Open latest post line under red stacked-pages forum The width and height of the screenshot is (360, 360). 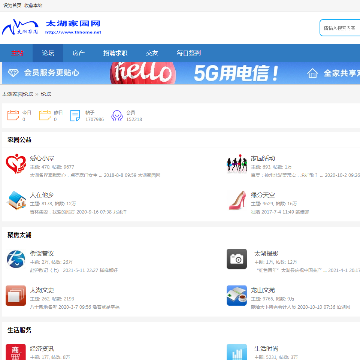75,307
